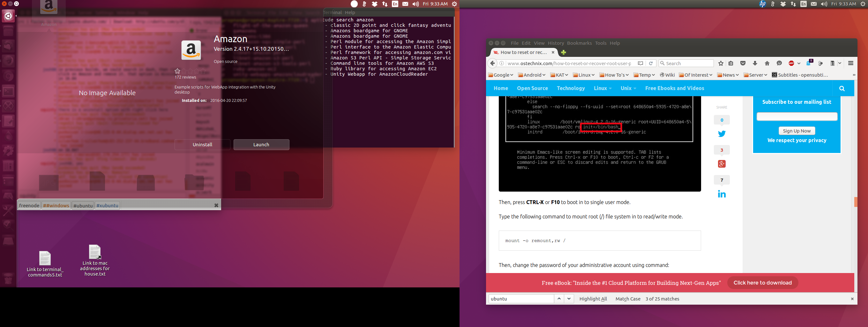This screenshot has height=327, width=868.
Task: Switch to the ##windows chat tab
Action: click(56, 206)
